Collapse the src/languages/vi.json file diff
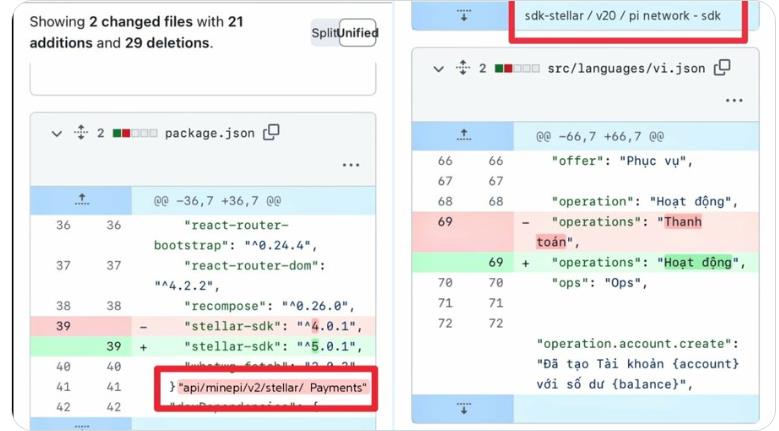The image size is (779, 431). pos(438,69)
